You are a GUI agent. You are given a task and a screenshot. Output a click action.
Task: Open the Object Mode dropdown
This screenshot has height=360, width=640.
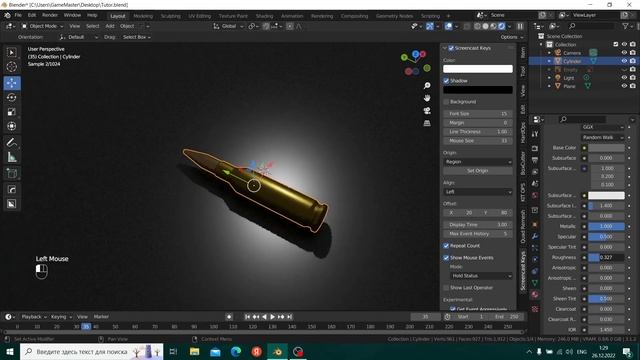[42, 26]
